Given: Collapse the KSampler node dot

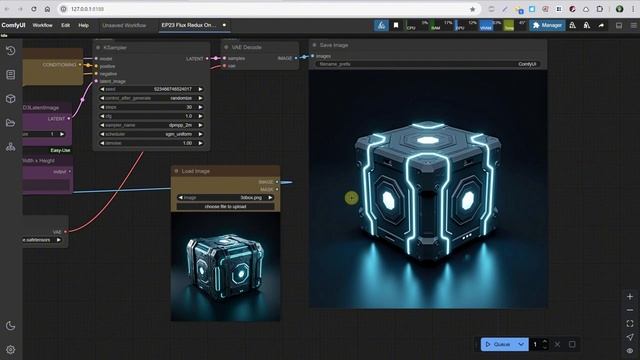Looking at the screenshot, I should 98,48.
